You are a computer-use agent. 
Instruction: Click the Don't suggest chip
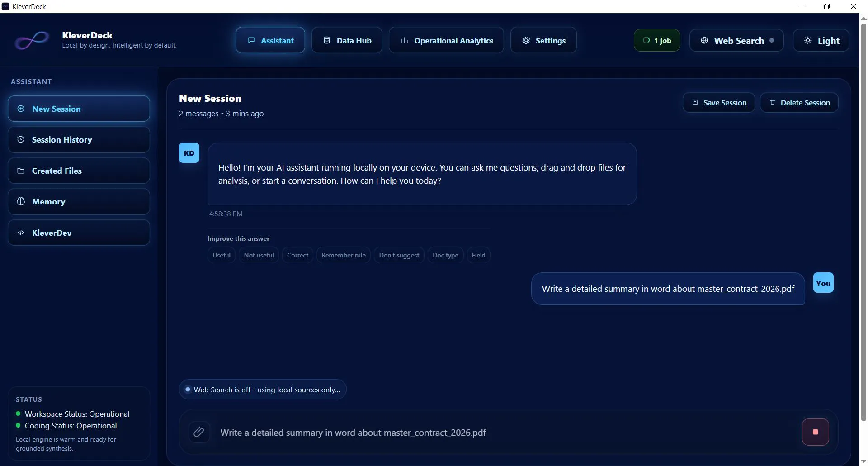coord(399,255)
